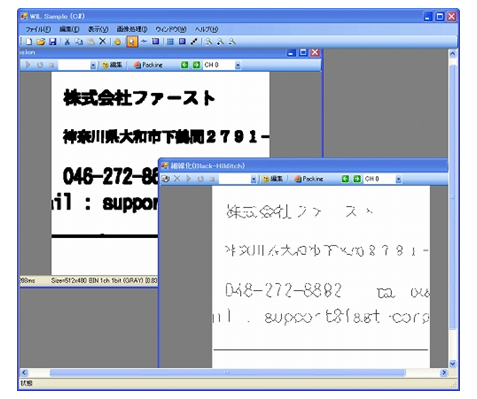Click green previous-channel arrow in upper window

184,65
